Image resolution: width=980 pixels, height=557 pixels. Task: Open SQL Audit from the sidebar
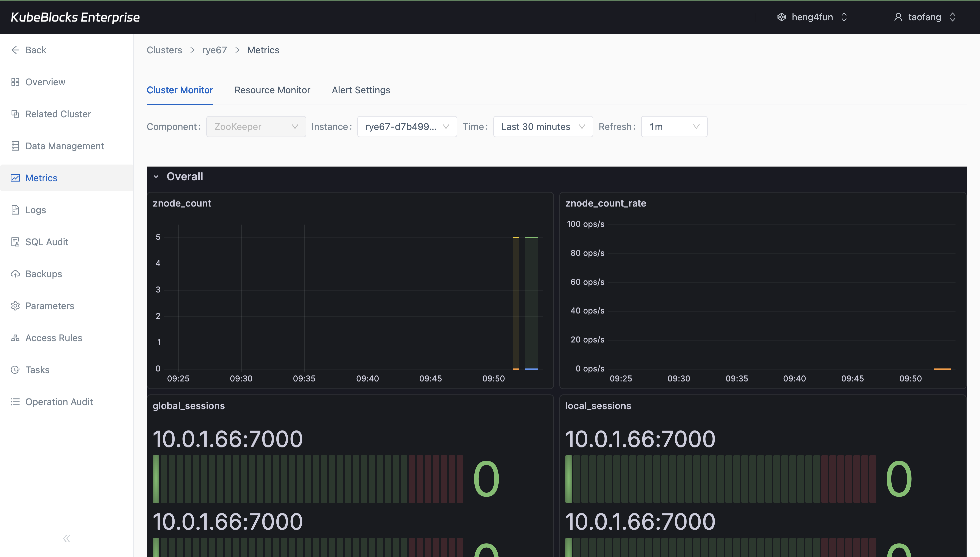pos(47,242)
